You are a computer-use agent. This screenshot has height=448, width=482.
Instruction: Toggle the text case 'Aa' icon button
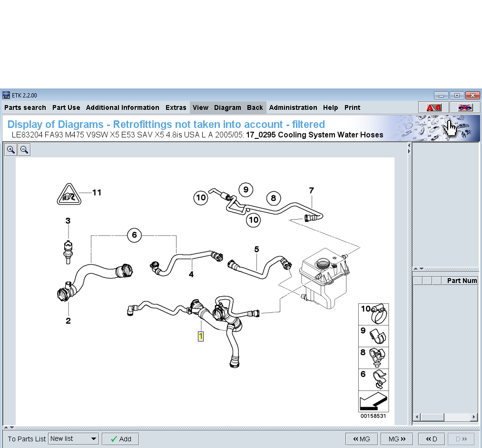433,107
